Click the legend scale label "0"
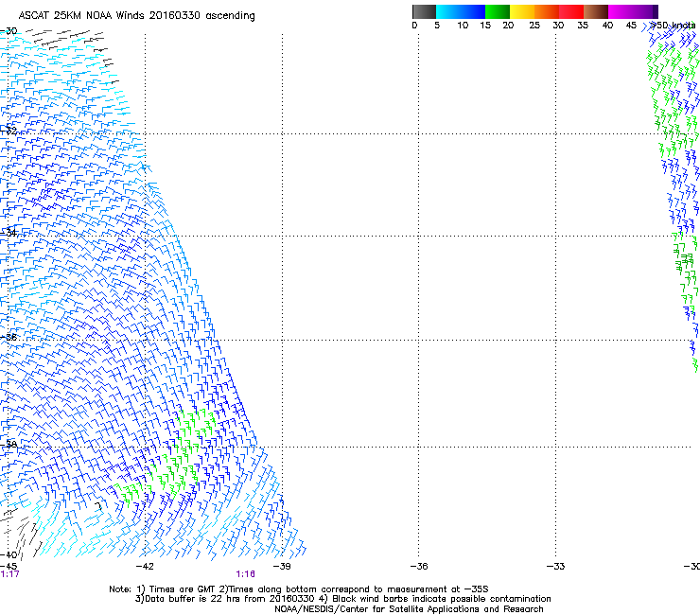Screen dimensions: 700x615 pyautogui.click(x=414, y=26)
